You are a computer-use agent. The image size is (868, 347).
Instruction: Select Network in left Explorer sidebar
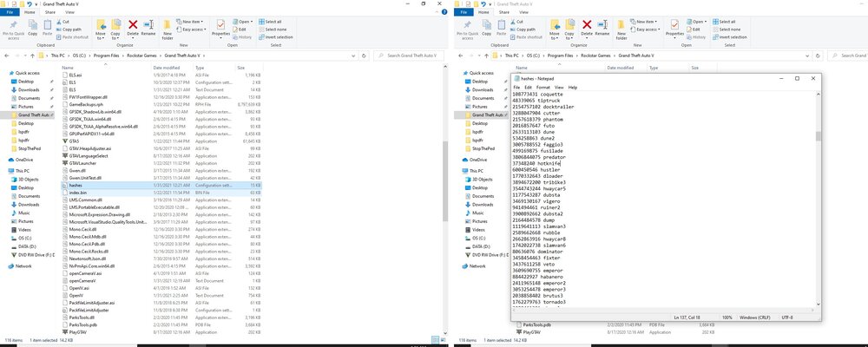19,266
